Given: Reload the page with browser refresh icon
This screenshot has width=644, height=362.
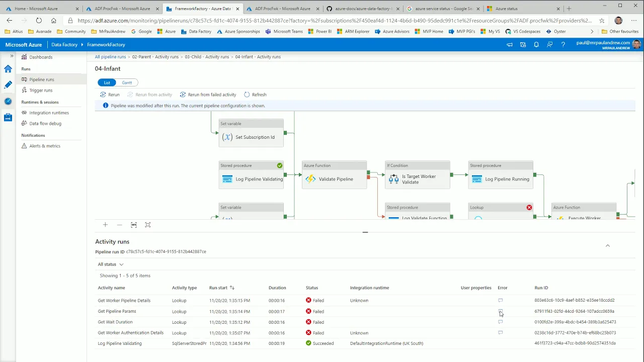Looking at the screenshot, I should pyautogui.click(x=39, y=21).
